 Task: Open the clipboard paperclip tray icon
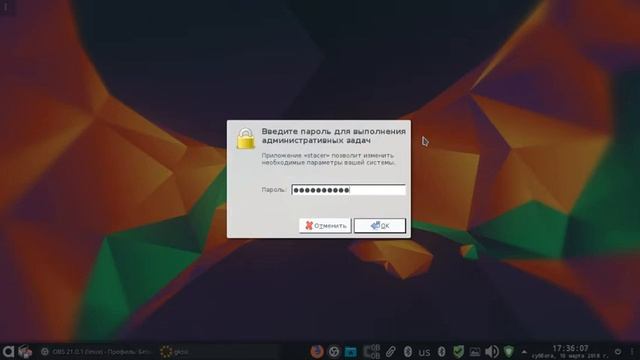(x=391, y=351)
